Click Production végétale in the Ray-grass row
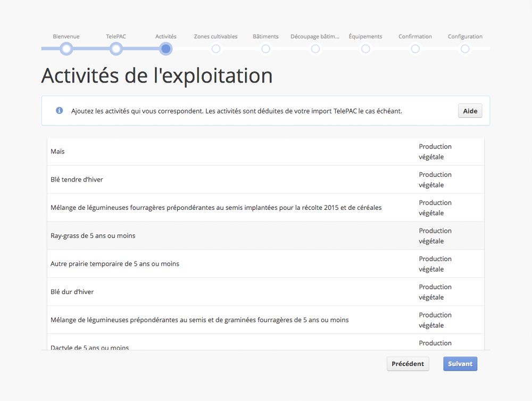The width and height of the screenshot is (532, 401). [435, 235]
